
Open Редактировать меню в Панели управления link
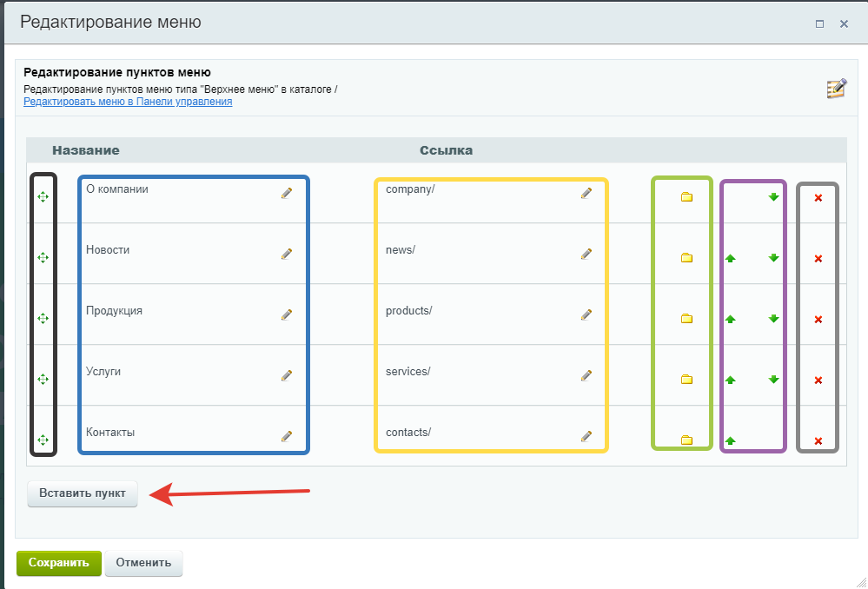[128, 102]
